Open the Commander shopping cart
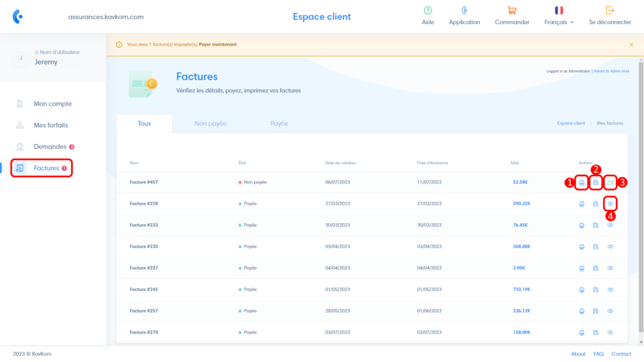The image size is (644, 362). pyautogui.click(x=512, y=11)
